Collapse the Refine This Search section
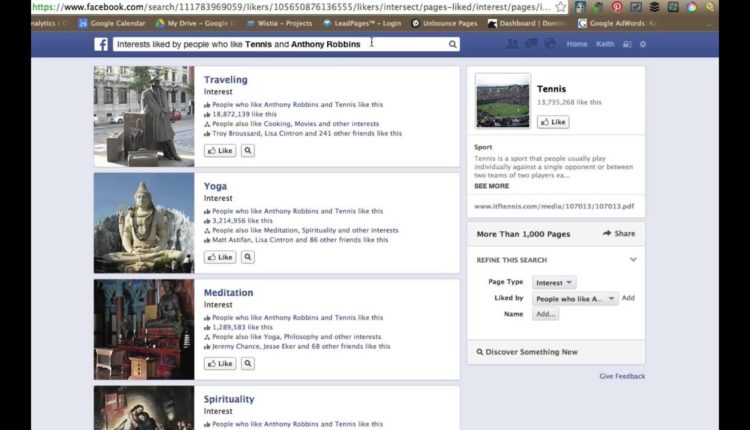 click(633, 260)
